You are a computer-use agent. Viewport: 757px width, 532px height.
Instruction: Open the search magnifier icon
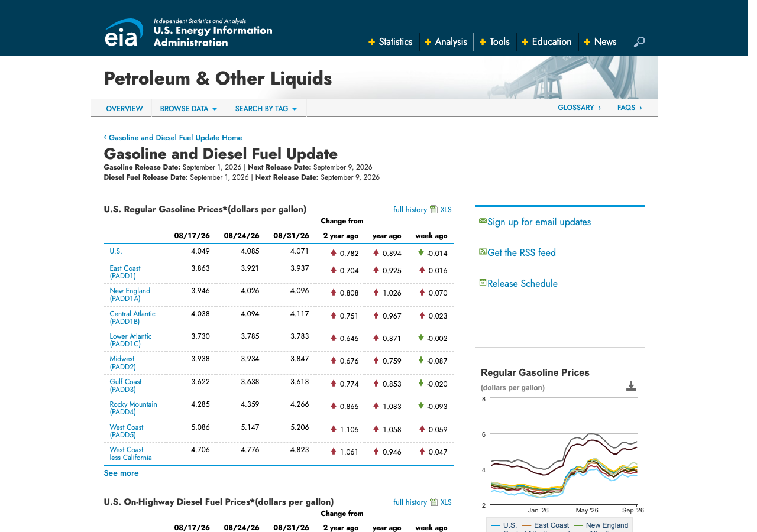pos(639,42)
